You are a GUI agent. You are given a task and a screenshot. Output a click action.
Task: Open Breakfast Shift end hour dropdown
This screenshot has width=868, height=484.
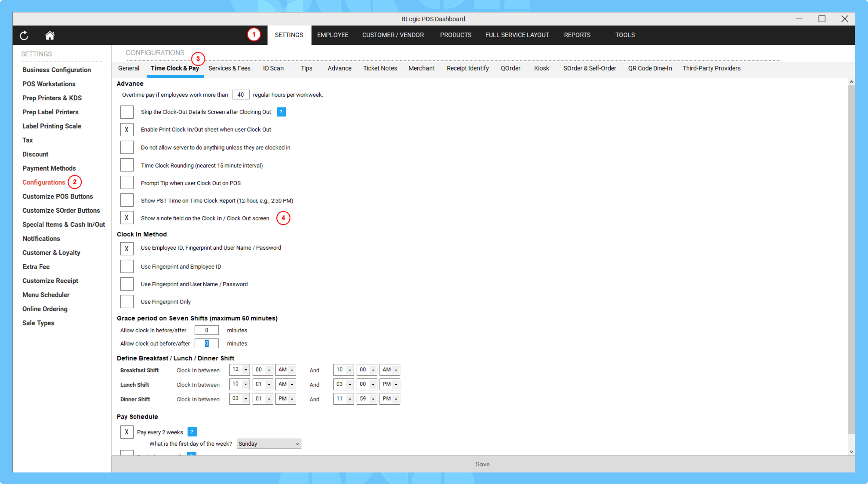(x=344, y=370)
